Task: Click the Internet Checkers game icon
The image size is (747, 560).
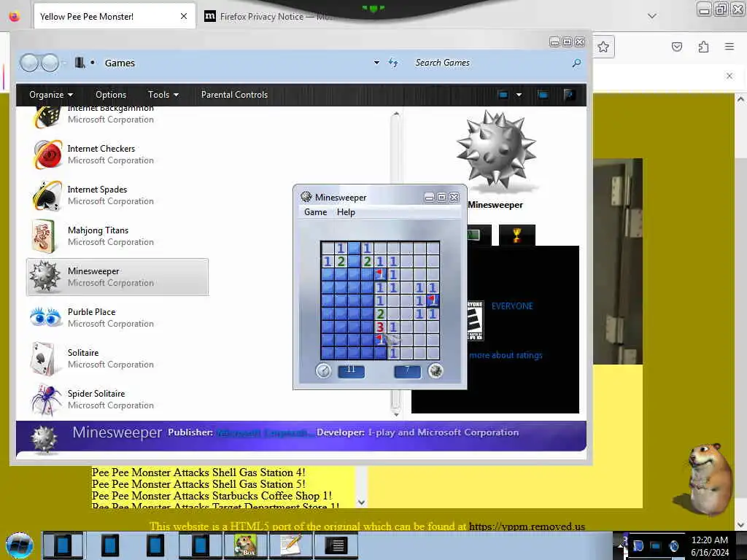Action: (47, 155)
